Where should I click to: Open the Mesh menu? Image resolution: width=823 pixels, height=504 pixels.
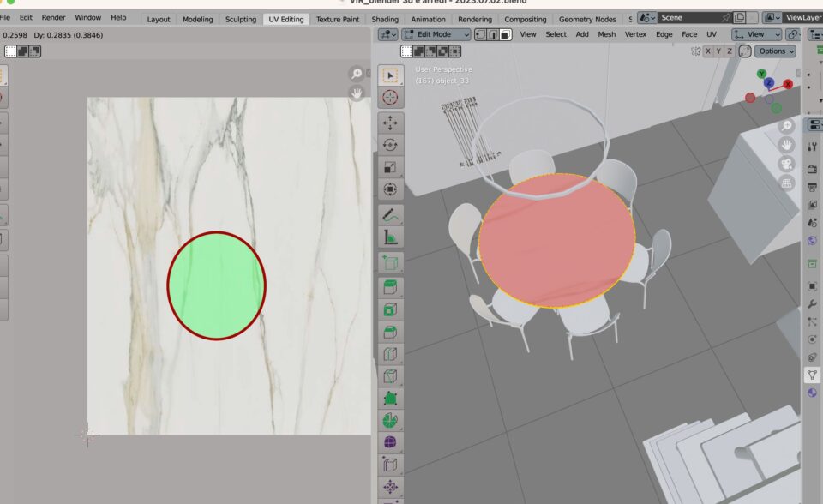point(606,34)
